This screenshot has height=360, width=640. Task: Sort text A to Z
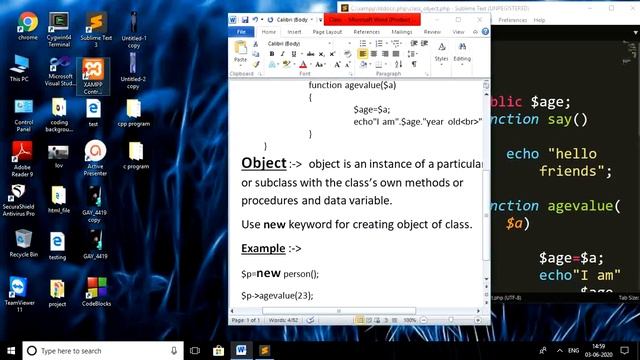point(399,64)
